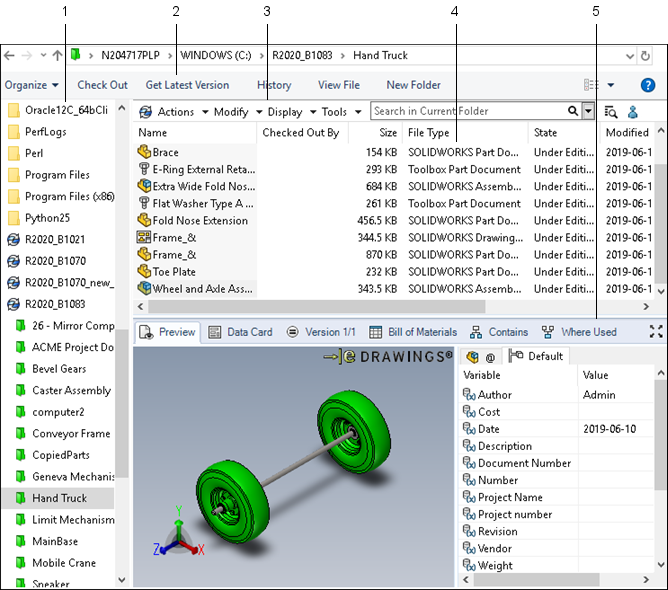Click the wheel and axle 3D preview
Screen dimensions: 668x590
(x=293, y=466)
